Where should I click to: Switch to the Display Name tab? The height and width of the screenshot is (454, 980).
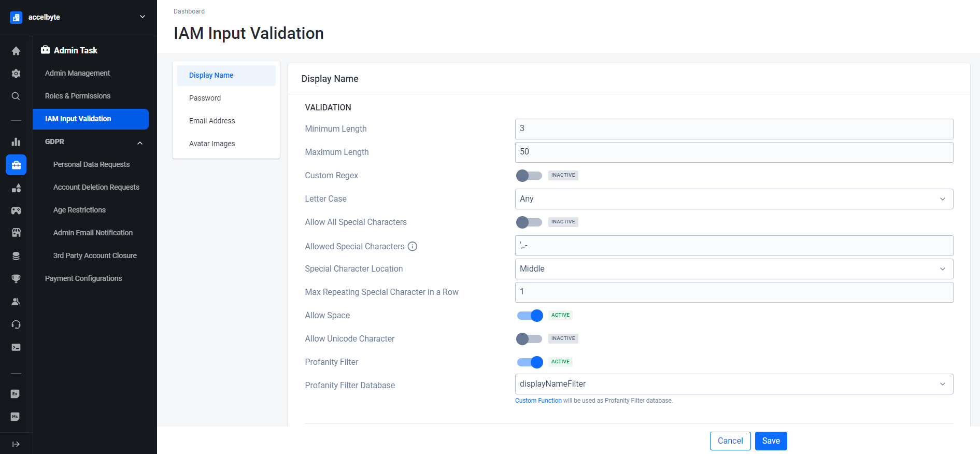[226, 76]
